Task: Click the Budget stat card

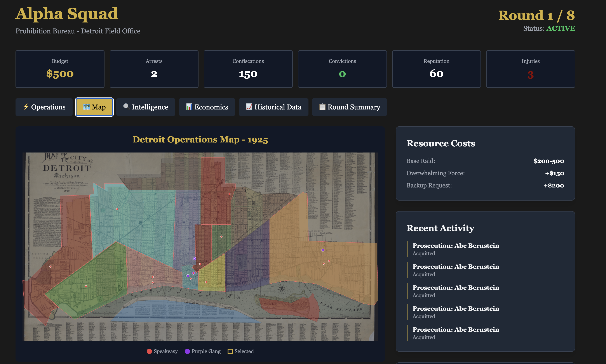Action: click(60, 69)
